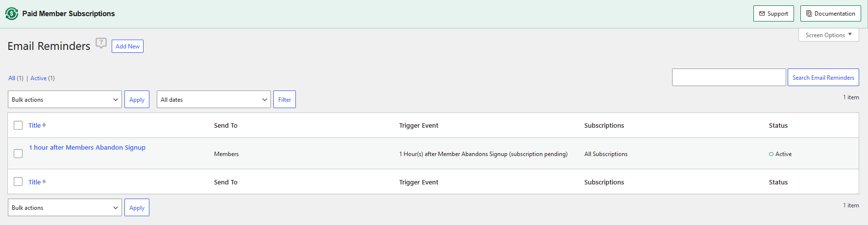
Task: Click the Paid Member Subscriptions logo icon
Action: pyautogui.click(x=12, y=14)
